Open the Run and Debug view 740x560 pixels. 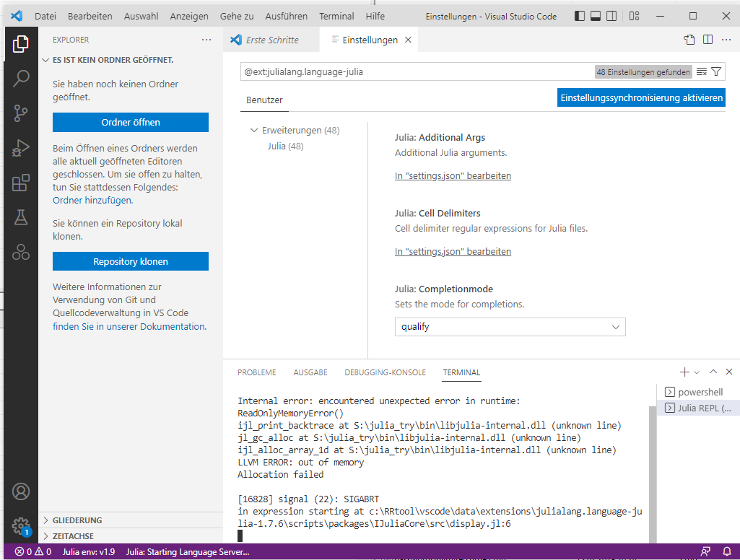[21, 148]
